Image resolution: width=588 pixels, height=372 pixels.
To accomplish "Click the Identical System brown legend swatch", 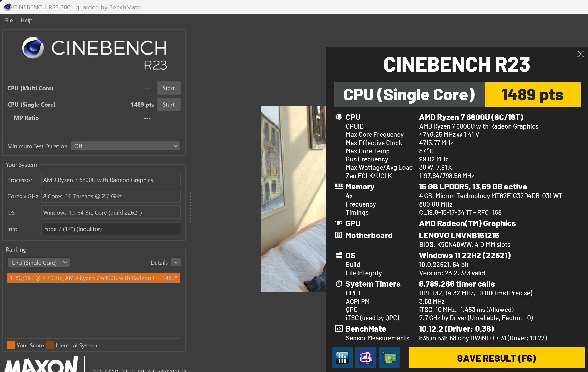I will 50,345.
